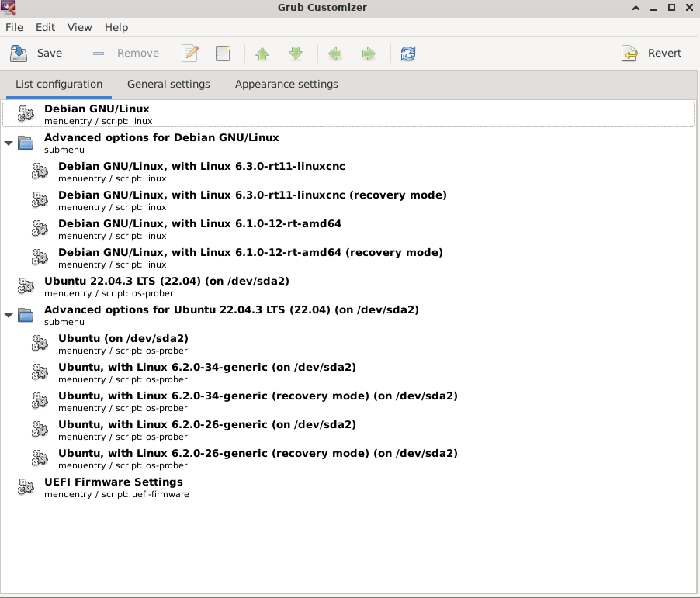Select Advanced options for Ubuntu 22.04.3 title
This screenshot has width=700, height=598.
pyautogui.click(x=231, y=309)
